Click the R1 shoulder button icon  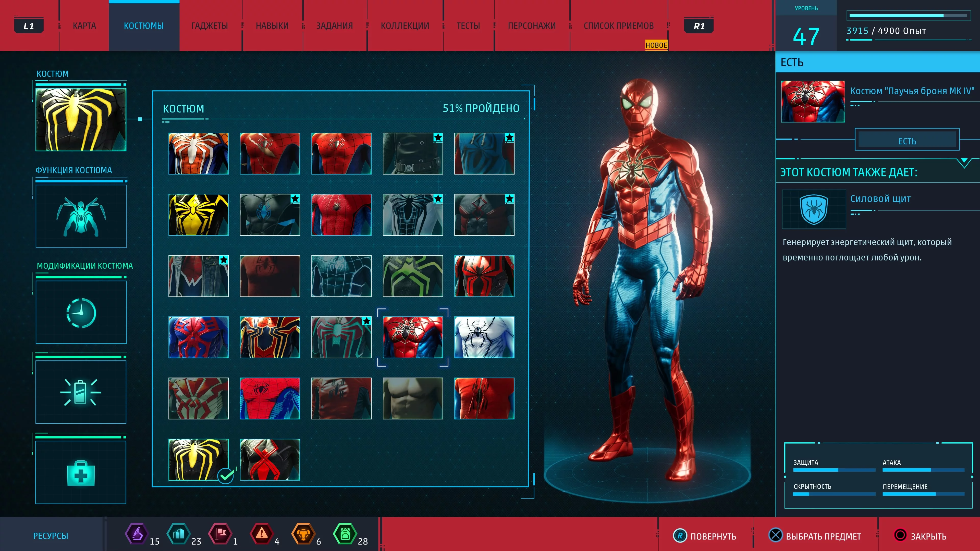click(x=699, y=26)
